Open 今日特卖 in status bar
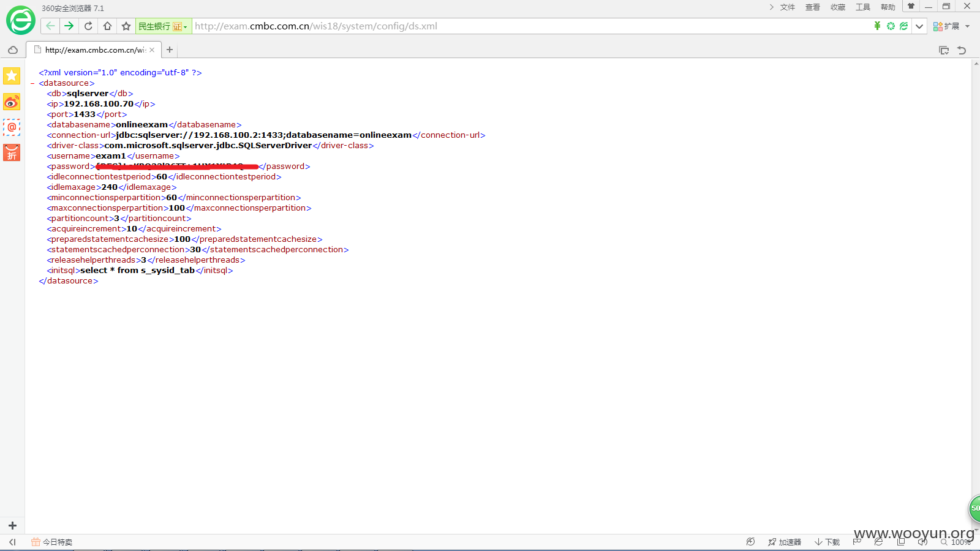980x551 pixels. pos(52,542)
